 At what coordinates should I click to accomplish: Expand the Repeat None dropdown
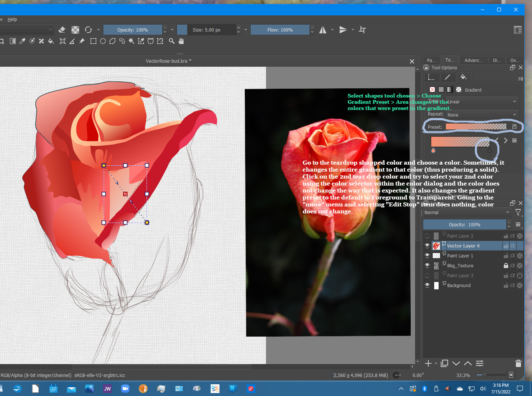(x=482, y=115)
